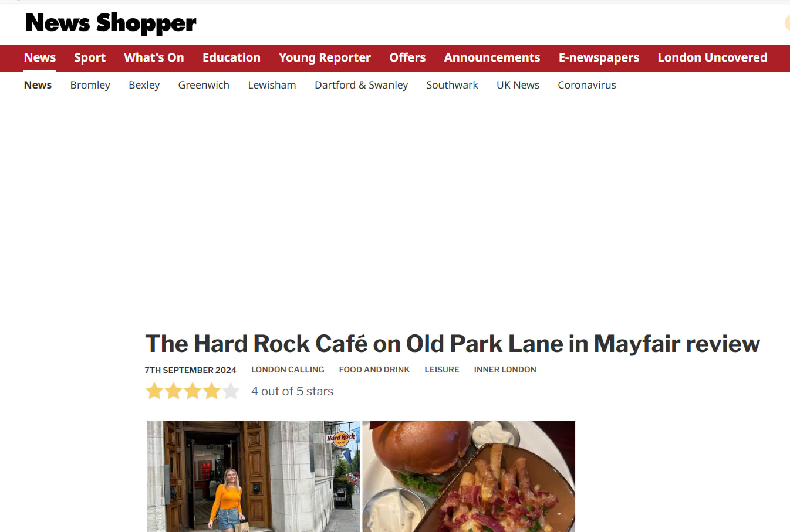The height and width of the screenshot is (532, 790).
Task: Open Young Reporter in main navigation
Action: click(x=325, y=57)
